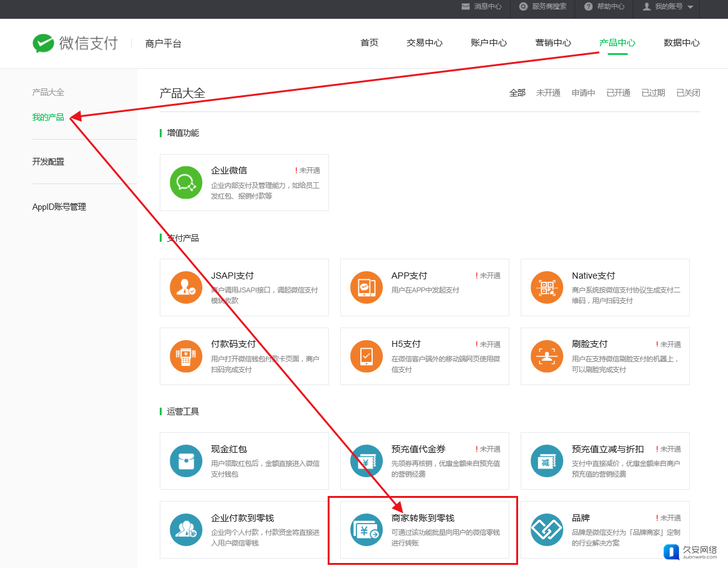
Task: Click the Native支付 QR code icon
Action: click(x=547, y=287)
